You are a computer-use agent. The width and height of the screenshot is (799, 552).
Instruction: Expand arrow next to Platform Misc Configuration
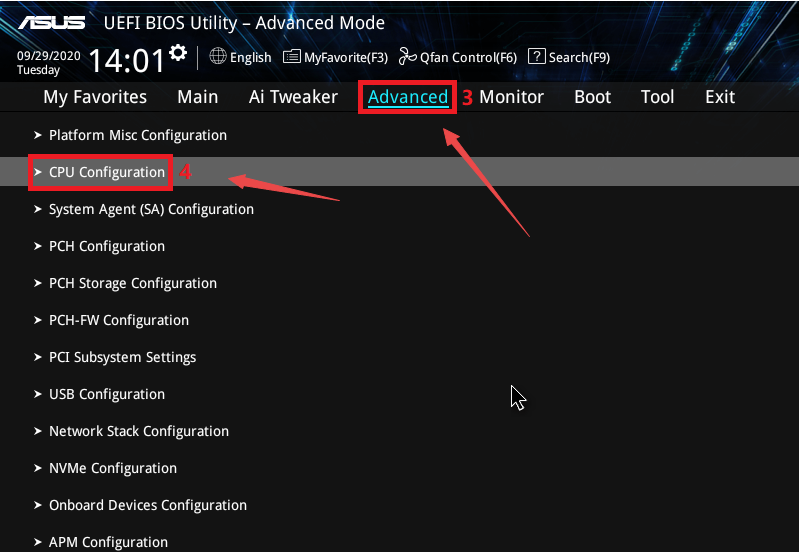click(x=38, y=135)
